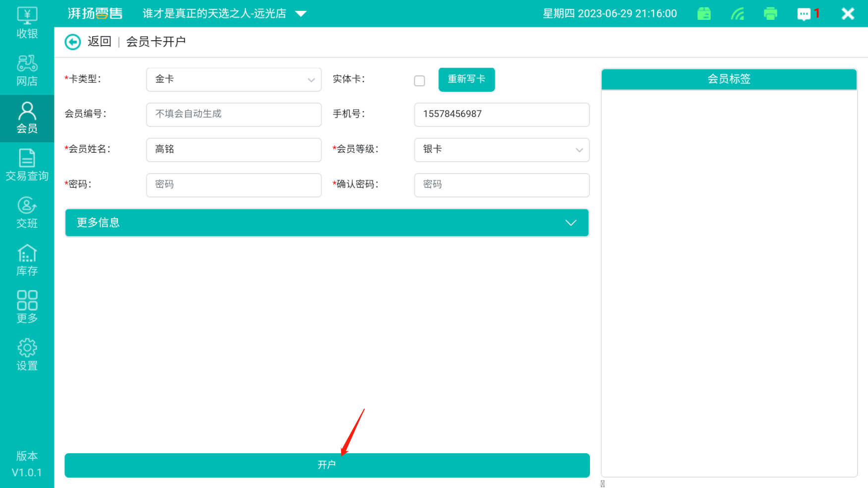Click the 会员编号 input field
The height and width of the screenshot is (488, 868).
233,115
